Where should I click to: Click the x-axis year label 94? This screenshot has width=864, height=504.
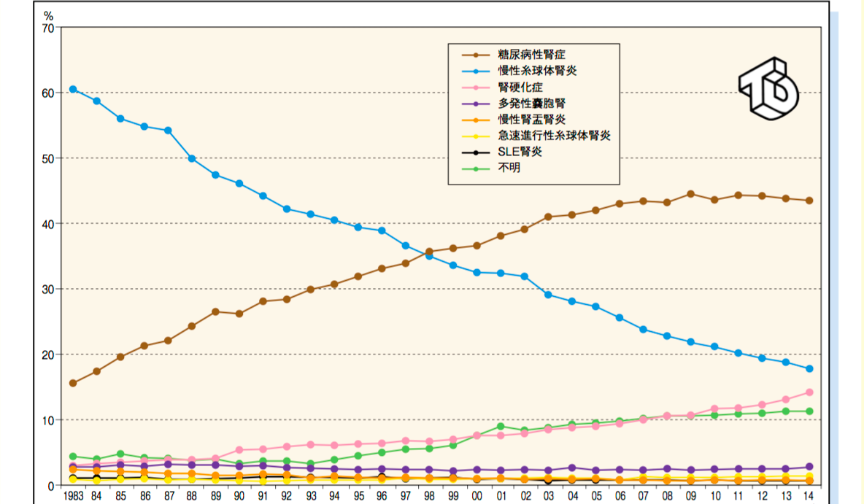(334, 496)
